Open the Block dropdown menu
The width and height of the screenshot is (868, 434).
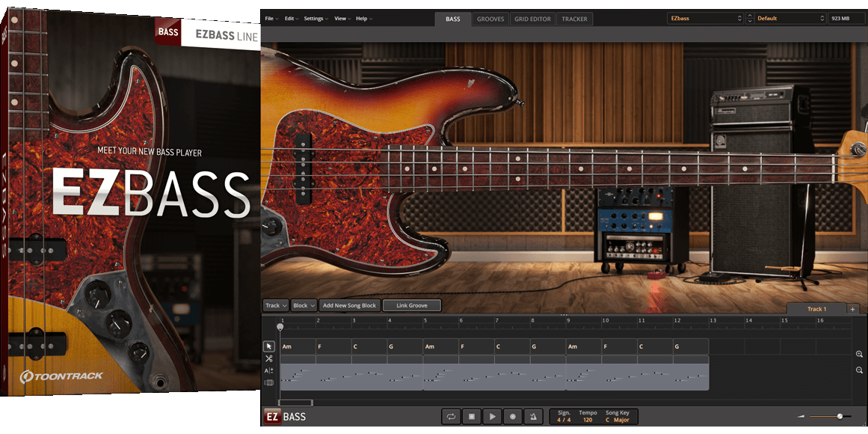coord(304,305)
